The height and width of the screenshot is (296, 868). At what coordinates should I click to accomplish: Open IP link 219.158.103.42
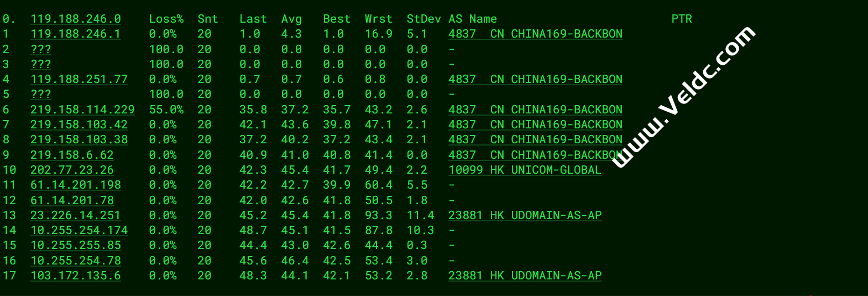coord(79,124)
